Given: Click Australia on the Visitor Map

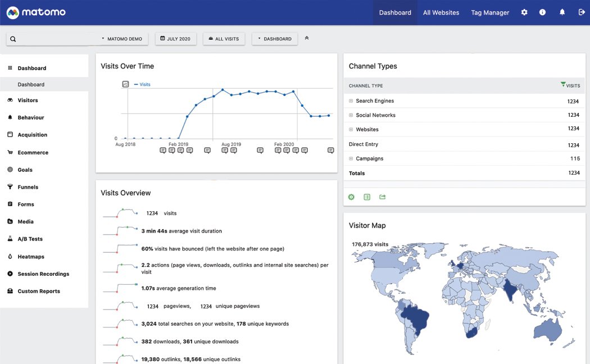Looking at the screenshot, I should tap(548, 331).
